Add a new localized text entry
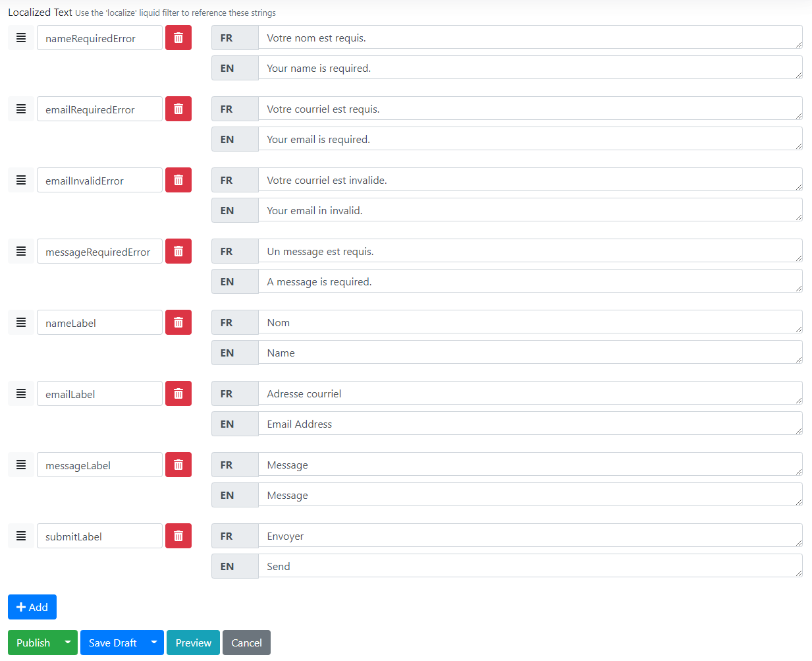812x661 pixels. [32, 607]
